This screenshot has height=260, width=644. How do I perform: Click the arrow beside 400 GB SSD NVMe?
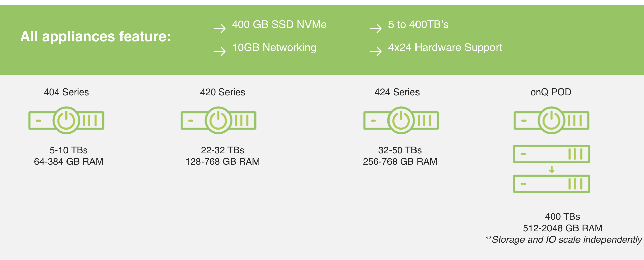click(220, 28)
